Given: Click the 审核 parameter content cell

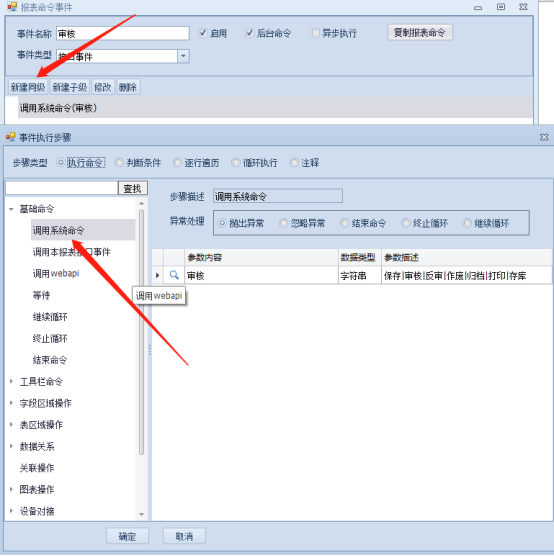Looking at the screenshot, I should (261, 276).
